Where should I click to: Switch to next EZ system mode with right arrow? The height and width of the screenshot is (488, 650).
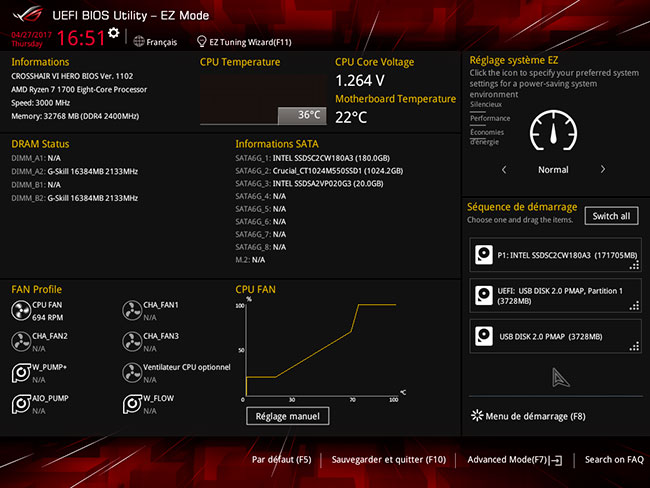[x=602, y=170]
